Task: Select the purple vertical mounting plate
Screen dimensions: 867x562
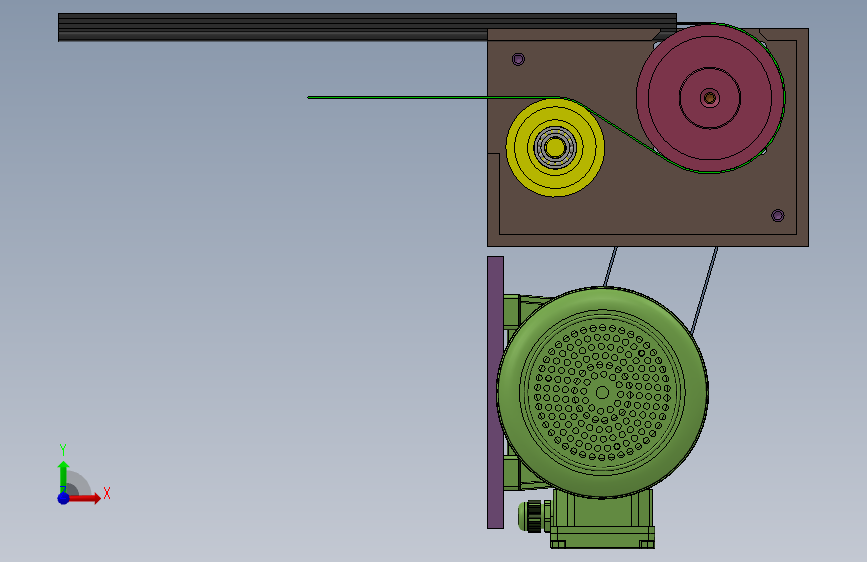Action: (495, 392)
